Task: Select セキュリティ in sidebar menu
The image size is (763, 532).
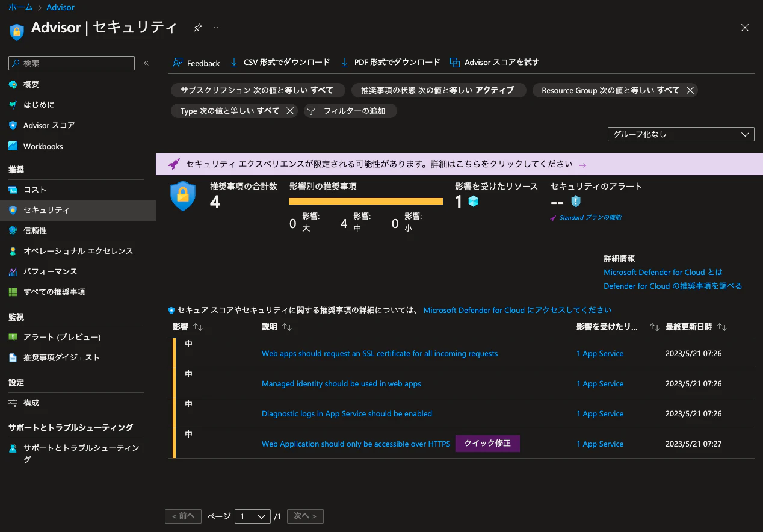Action: [x=78, y=210]
